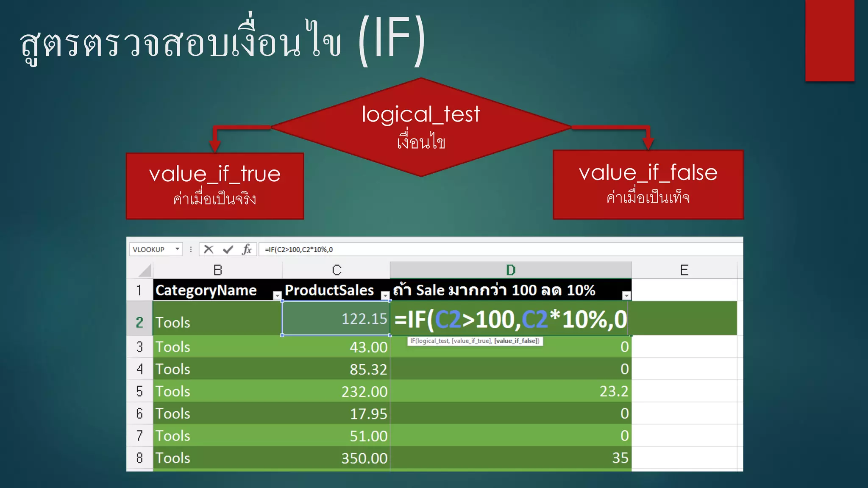The image size is (868, 488).
Task: Click the value_if_true red box
Action: [215, 186]
